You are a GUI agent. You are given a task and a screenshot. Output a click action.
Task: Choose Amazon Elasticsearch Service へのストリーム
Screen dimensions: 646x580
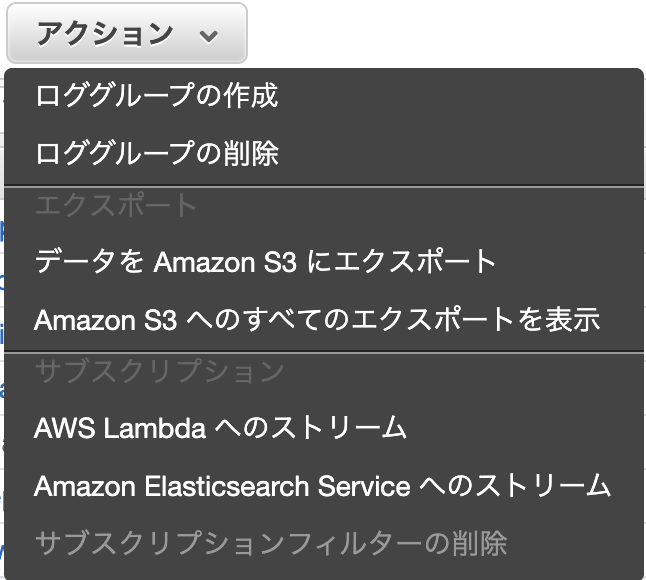(322, 486)
